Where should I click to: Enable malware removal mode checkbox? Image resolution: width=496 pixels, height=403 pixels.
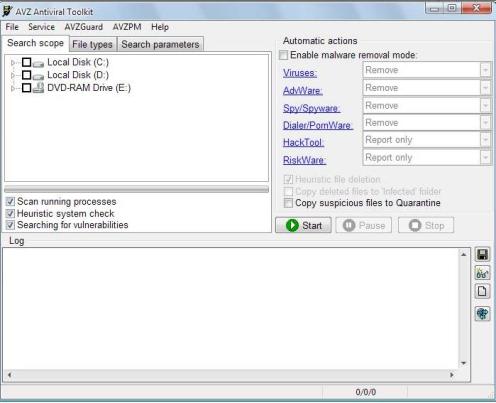[283, 55]
